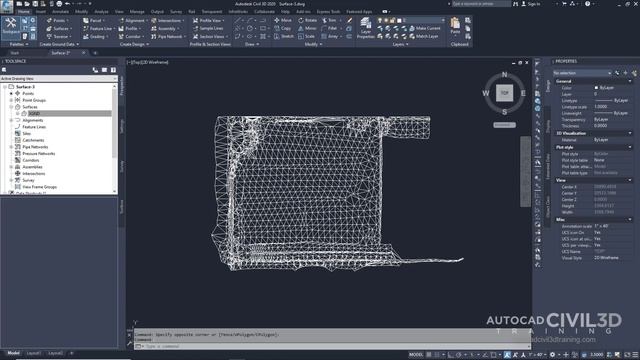Select the Move tool in Modify panel
The width and height of the screenshot is (640, 360).
point(283,20)
